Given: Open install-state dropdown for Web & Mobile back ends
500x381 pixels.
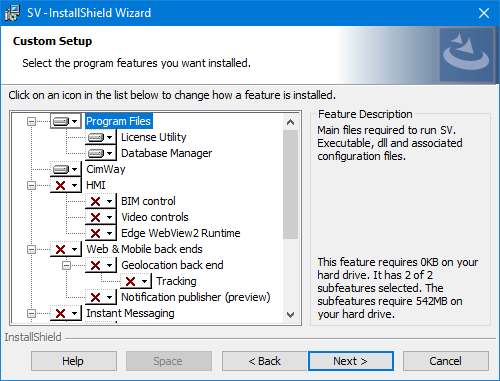Looking at the screenshot, I should [66, 249].
